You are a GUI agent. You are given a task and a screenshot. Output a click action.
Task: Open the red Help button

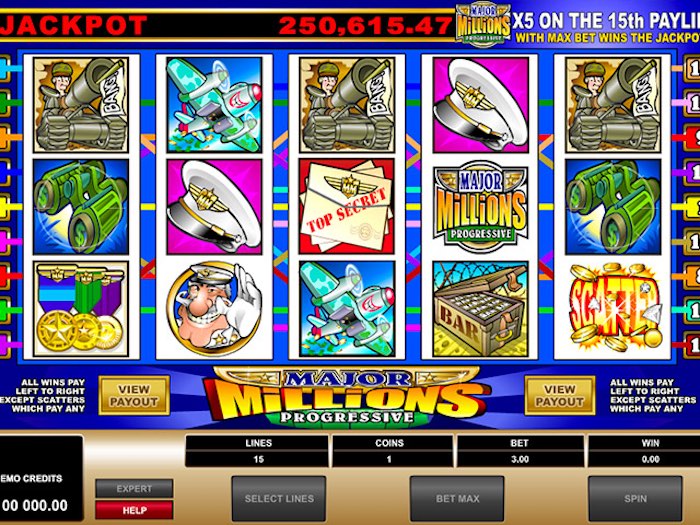pos(134,510)
